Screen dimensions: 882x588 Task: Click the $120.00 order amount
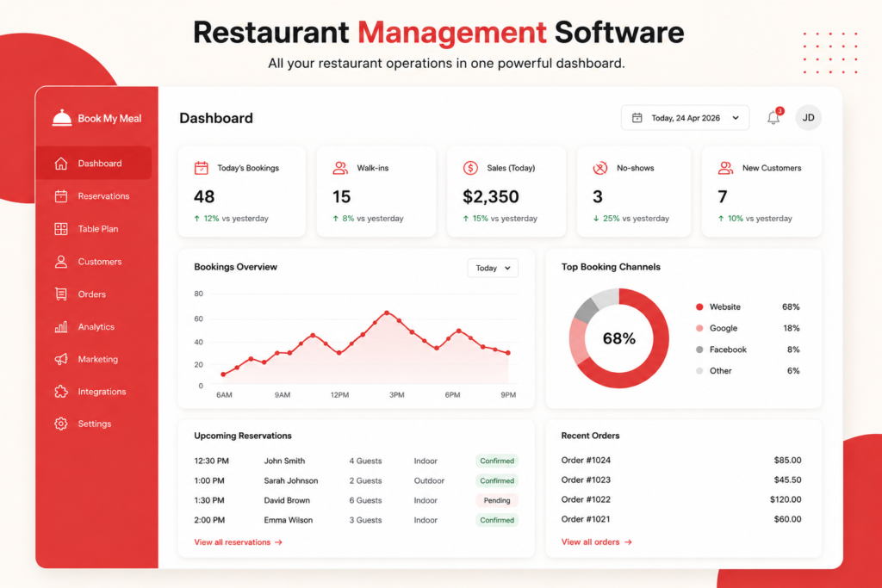click(x=786, y=499)
